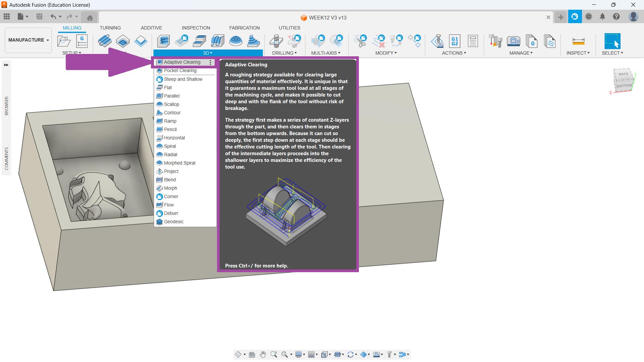Screen dimensions: 644x362
Task: Click the ViewCube BOTTOM face
Action: tap(624, 85)
